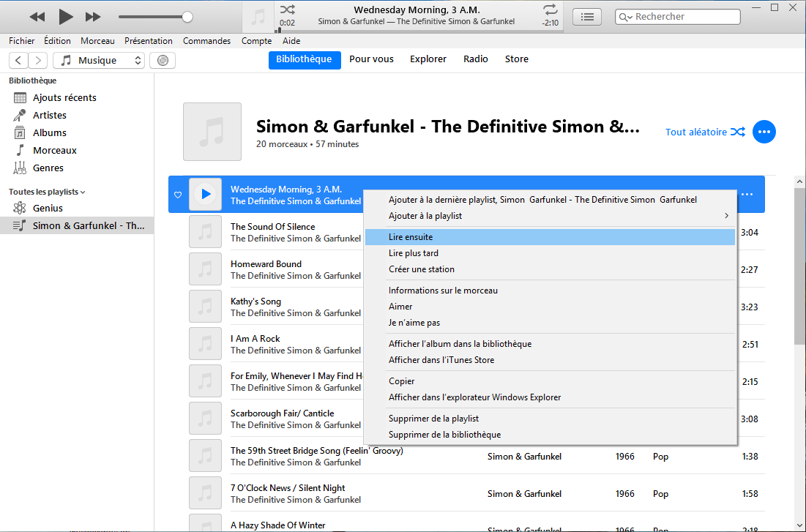Viewport: 806px width, 532px height.
Task: Choose Lire plus tard in context menu
Action: coord(550,253)
